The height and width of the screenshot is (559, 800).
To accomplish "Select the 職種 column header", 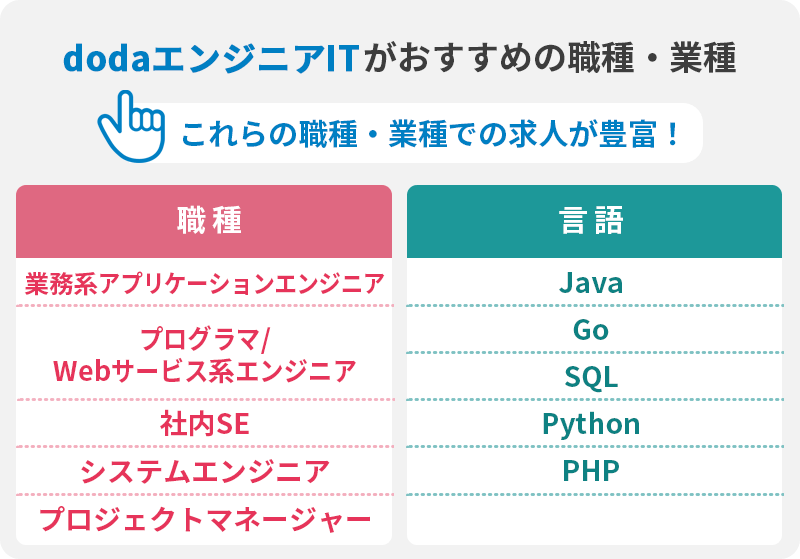I will [204, 221].
